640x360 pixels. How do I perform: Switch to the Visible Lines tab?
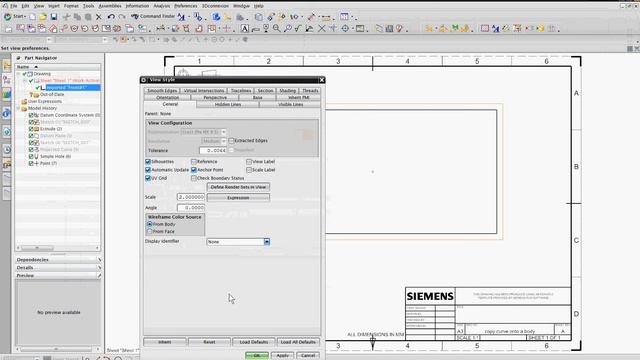[x=290, y=104]
